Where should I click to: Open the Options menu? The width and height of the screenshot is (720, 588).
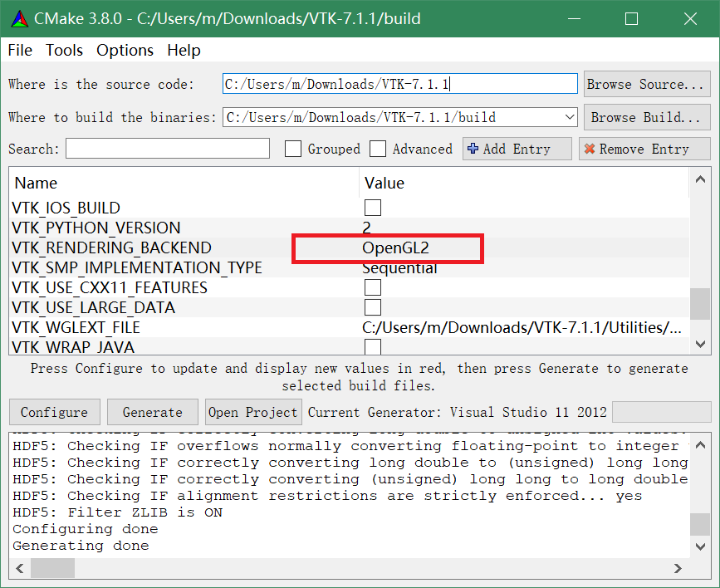(125, 51)
